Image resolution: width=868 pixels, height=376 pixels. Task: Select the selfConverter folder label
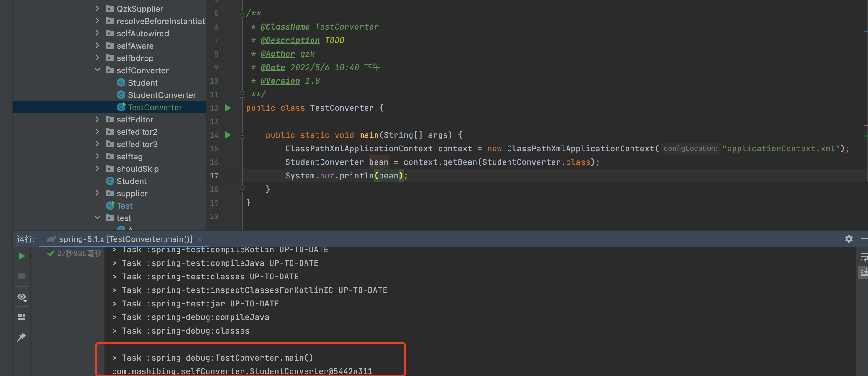pos(143,70)
